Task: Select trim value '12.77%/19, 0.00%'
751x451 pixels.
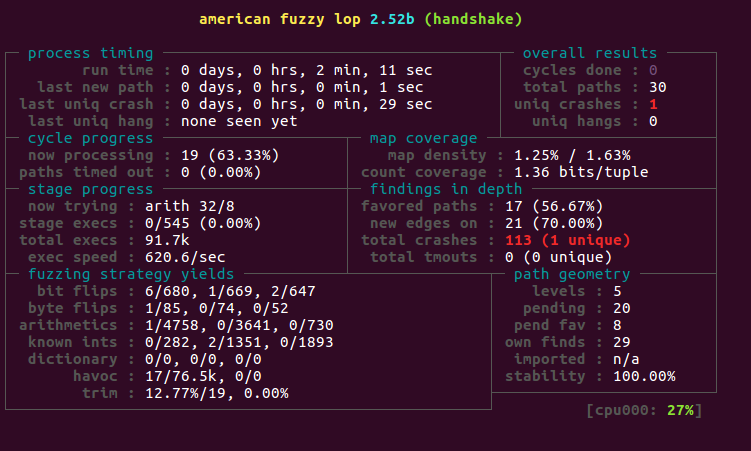Action: (216, 393)
